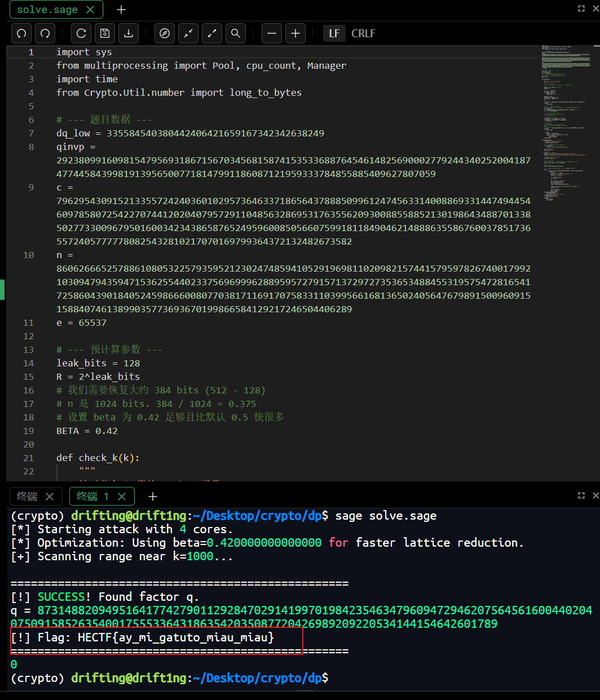Create a new terminal with the plus button
Screen dimensions: 600x700
click(x=152, y=497)
